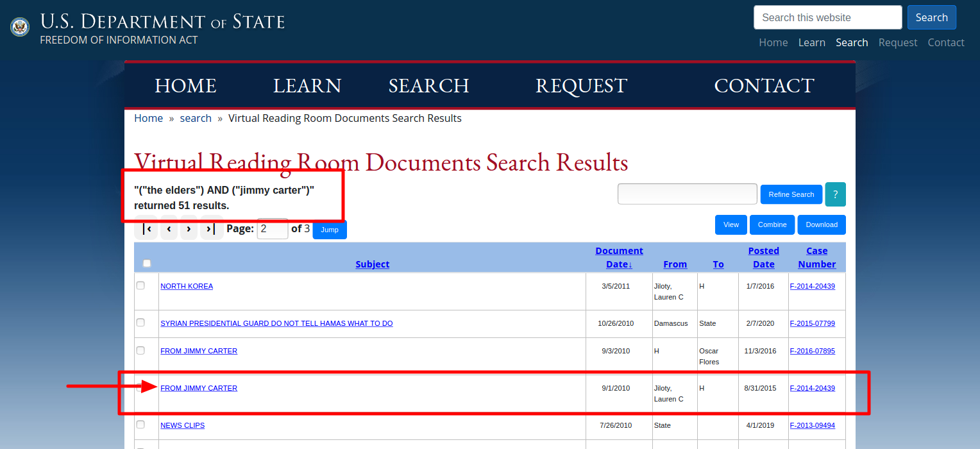Click the posted date 1/7/2016

click(760, 286)
